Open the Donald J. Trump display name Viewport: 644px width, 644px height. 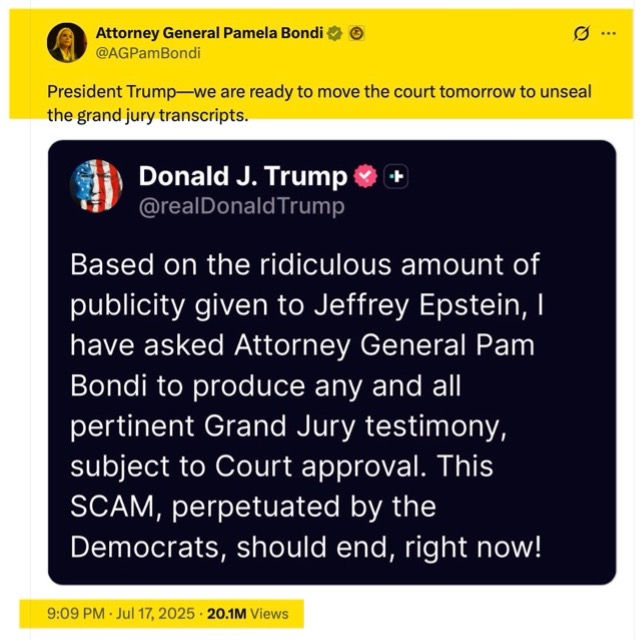tap(243, 176)
